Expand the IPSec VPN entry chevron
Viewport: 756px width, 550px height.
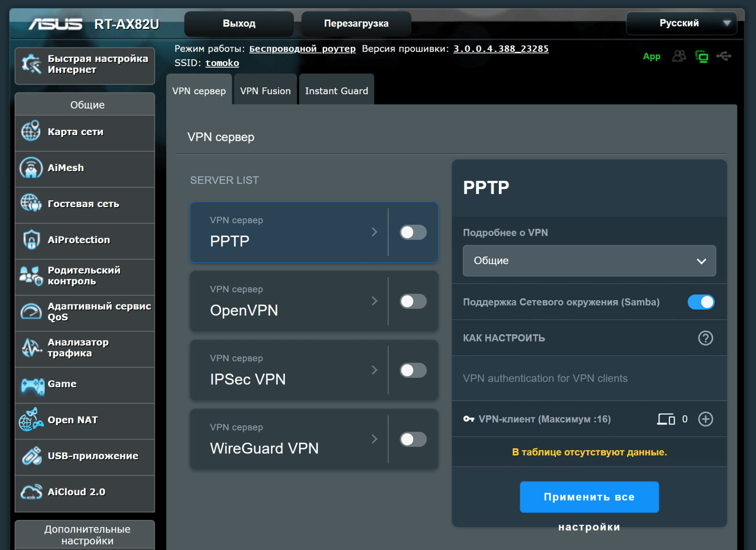[x=374, y=370]
